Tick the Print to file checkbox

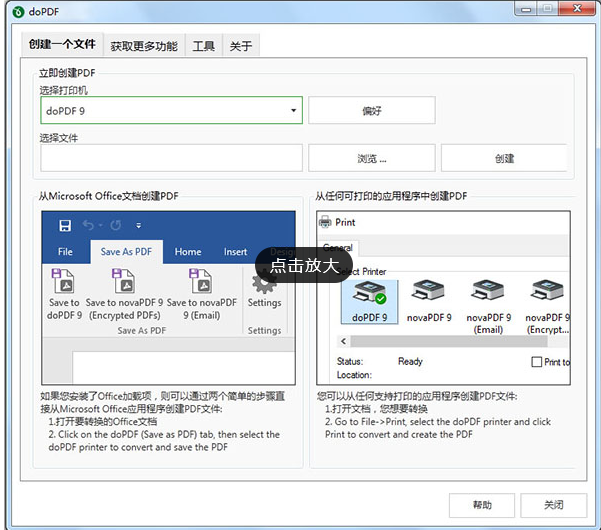[537, 362]
